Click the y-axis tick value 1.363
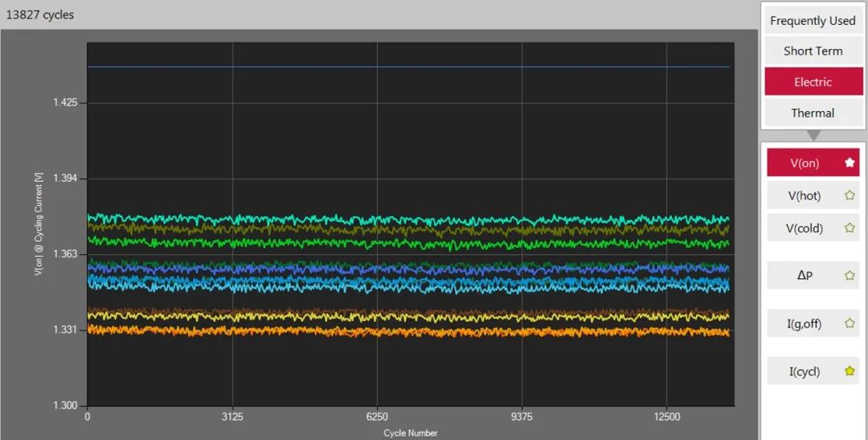Screen dimensions: 868x440 (65, 254)
